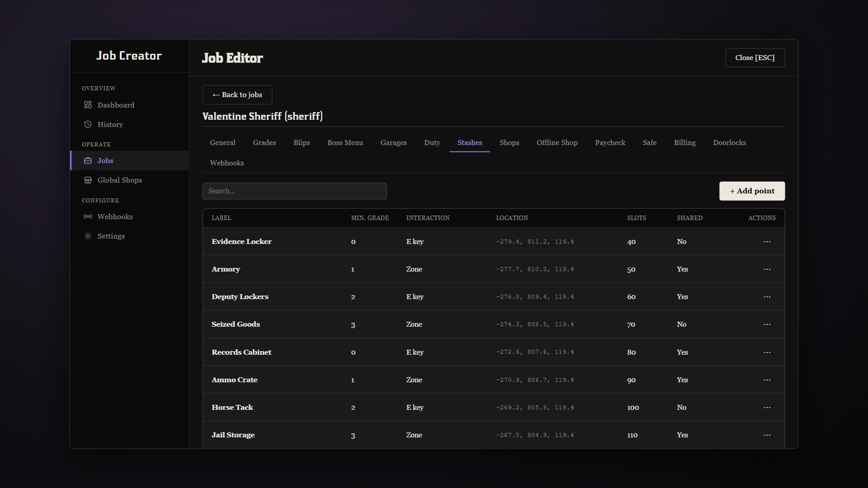
Task: Select the Evidence Locker label
Action: pyautogui.click(x=241, y=242)
